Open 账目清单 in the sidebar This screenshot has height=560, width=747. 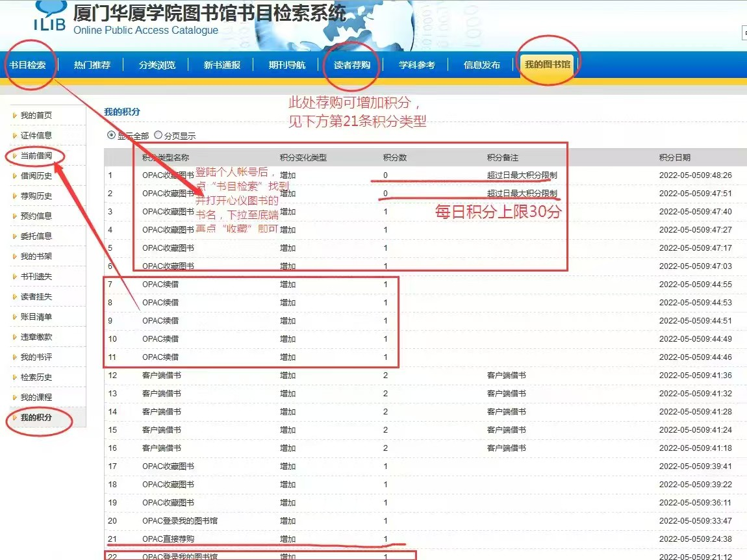point(36,316)
